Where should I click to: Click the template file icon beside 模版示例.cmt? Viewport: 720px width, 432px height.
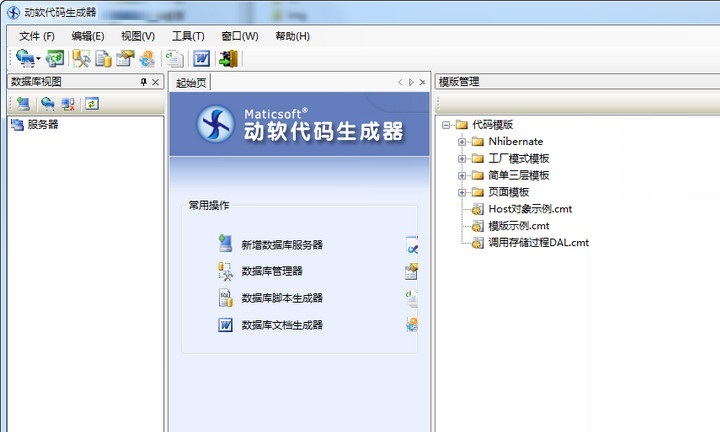coord(478,226)
